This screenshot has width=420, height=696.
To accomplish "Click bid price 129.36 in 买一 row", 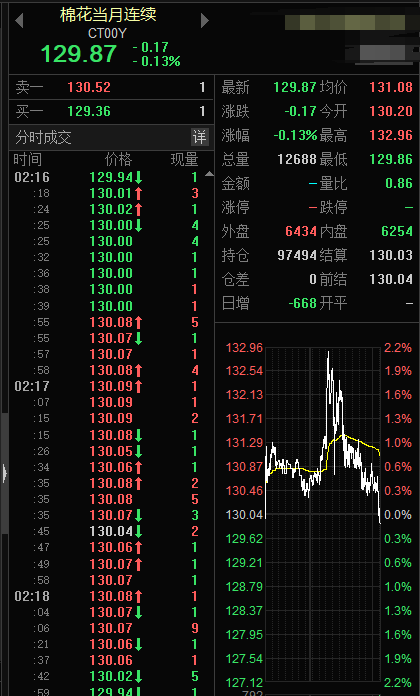I will point(89,111).
